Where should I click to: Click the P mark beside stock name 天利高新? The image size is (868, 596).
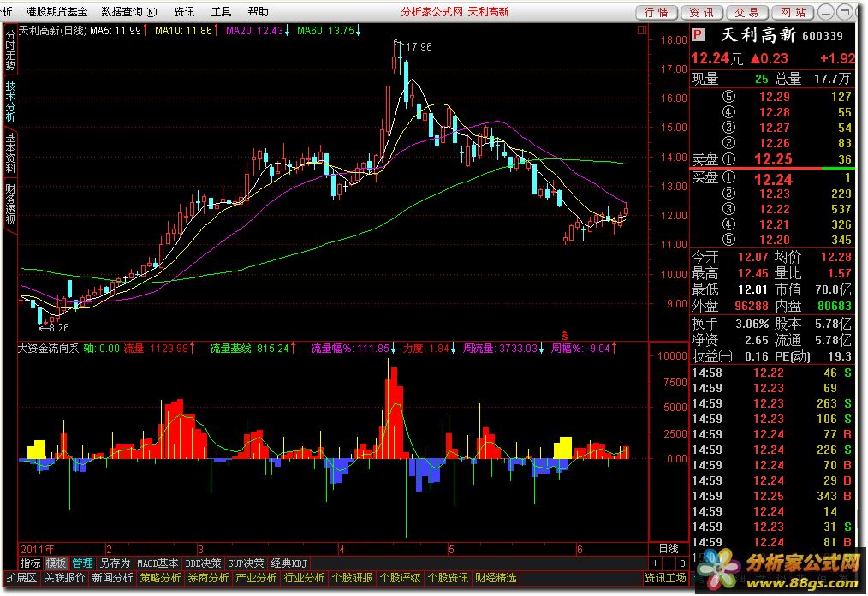tap(698, 35)
